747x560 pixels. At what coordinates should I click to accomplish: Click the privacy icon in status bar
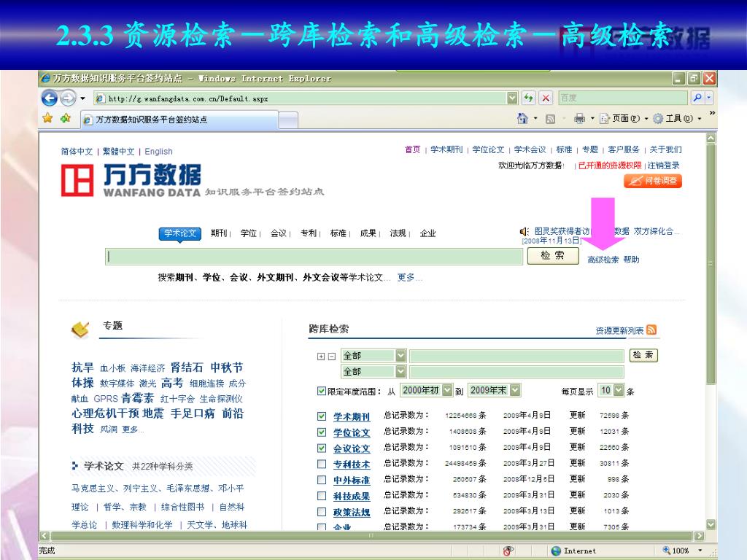tap(508, 551)
